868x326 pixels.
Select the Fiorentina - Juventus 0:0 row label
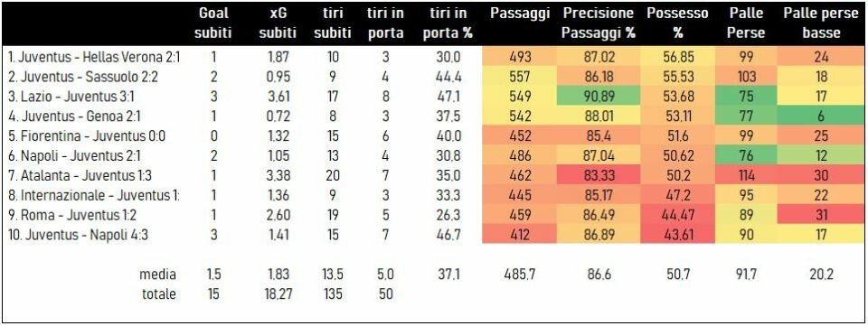click(x=87, y=136)
